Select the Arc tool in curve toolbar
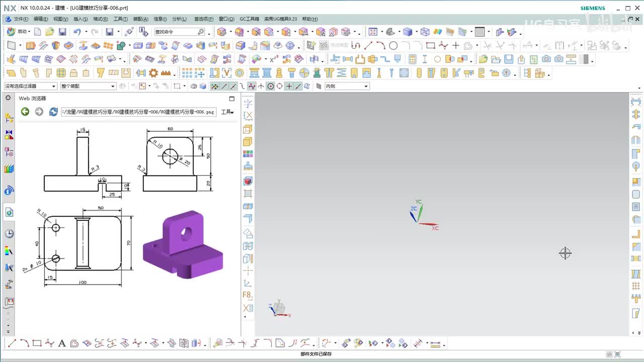Screen dimensions: 644x362 click(x=381, y=45)
